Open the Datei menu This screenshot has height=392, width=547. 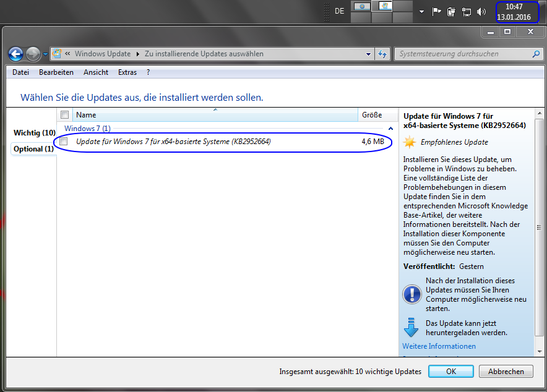click(x=20, y=72)
